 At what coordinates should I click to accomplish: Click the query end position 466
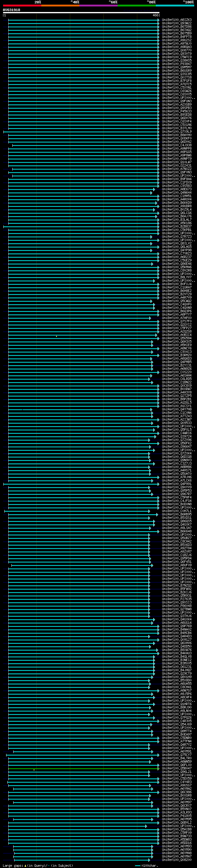click(155, 15)
